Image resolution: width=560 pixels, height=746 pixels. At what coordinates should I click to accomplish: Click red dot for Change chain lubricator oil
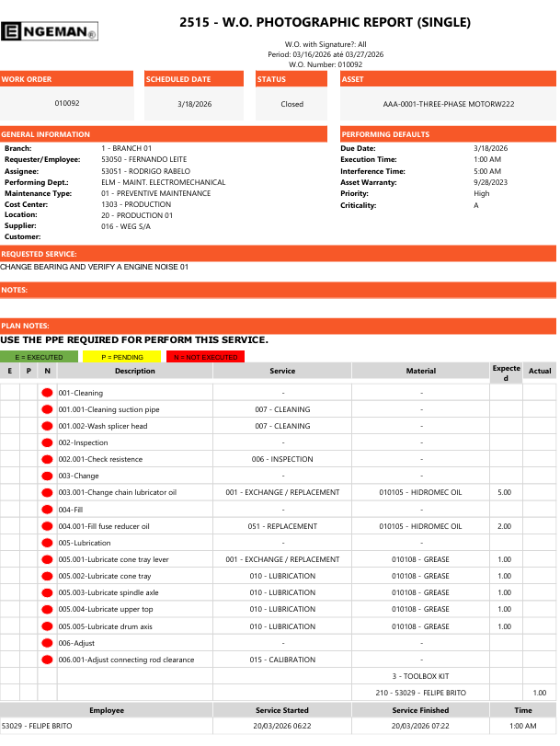pyautogui.click(x=47, y=492)
